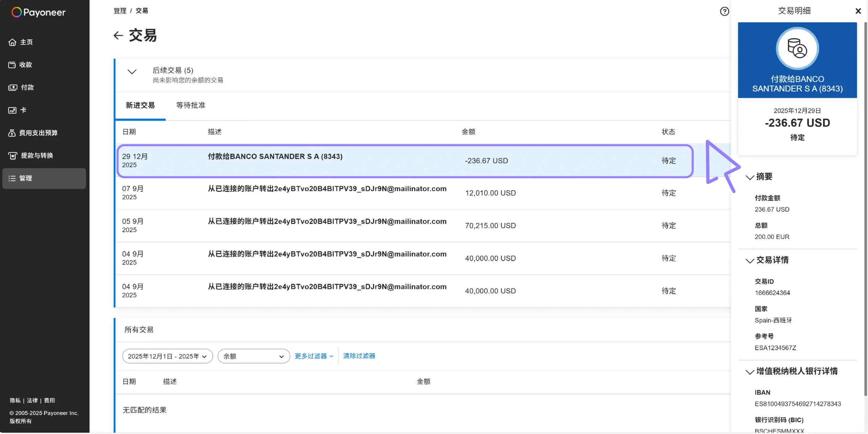Click the payee avatar icon in details

point(797,48)
